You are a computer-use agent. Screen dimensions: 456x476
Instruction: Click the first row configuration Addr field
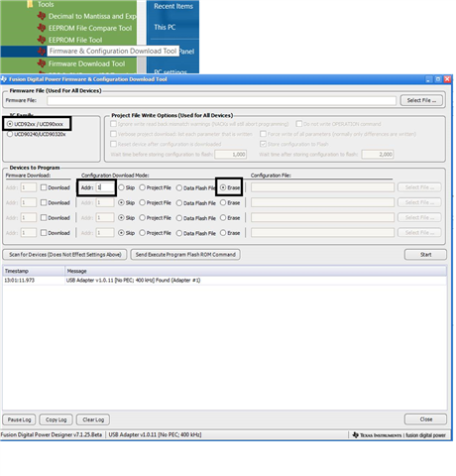coord(104,187)
